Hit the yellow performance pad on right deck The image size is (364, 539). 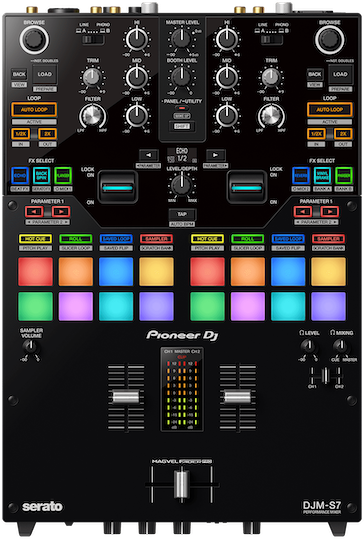(x=328, y=272)
